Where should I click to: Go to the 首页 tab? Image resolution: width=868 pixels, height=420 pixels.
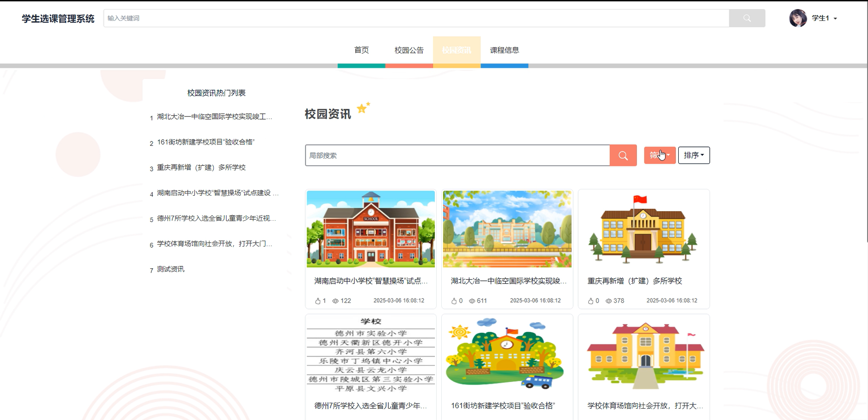[362, 50]
